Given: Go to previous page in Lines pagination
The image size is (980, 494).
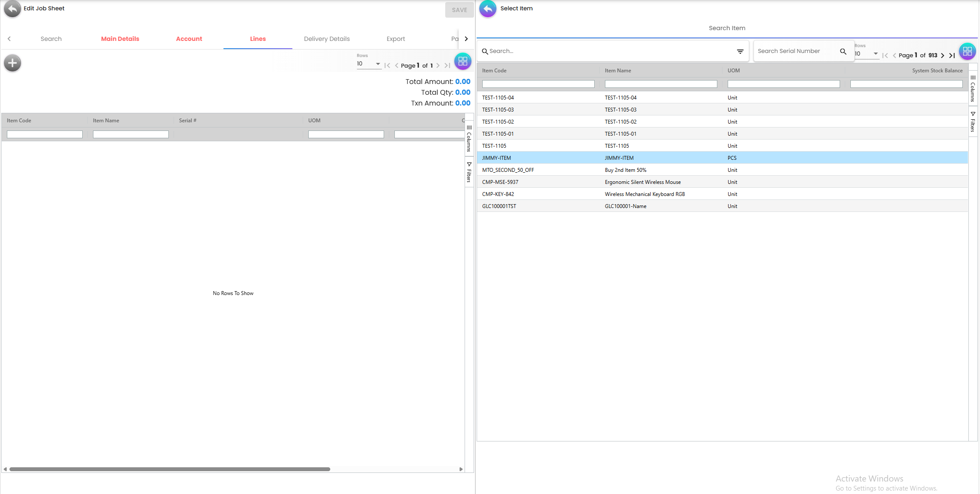Looking at the screenshot, I should [x=397, y=65].
